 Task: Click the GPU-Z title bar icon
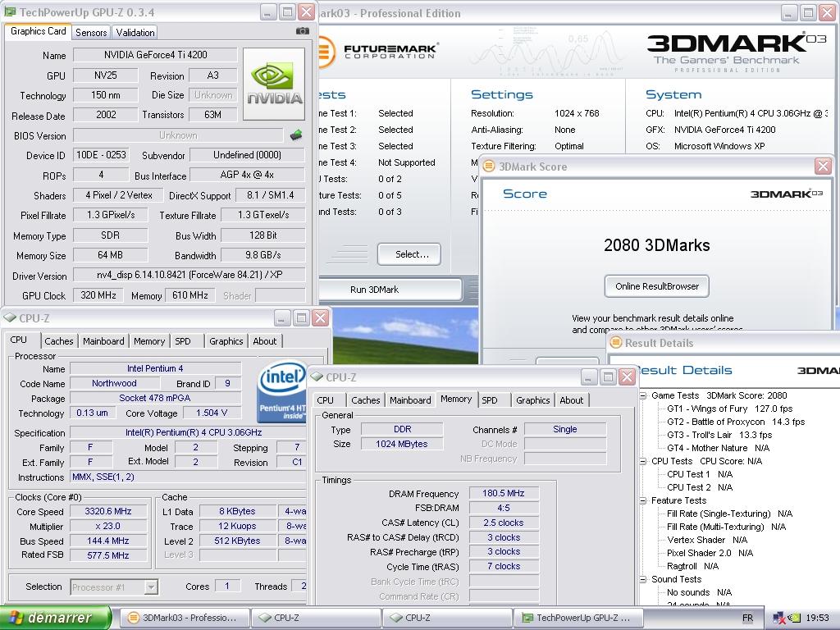[10, 11]
